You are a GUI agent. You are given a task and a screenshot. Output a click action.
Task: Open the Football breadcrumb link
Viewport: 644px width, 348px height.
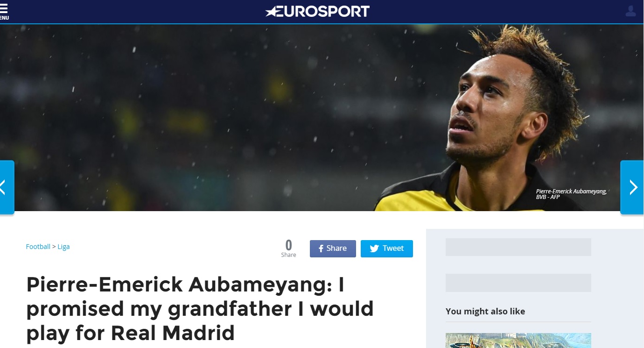(38, 247)
